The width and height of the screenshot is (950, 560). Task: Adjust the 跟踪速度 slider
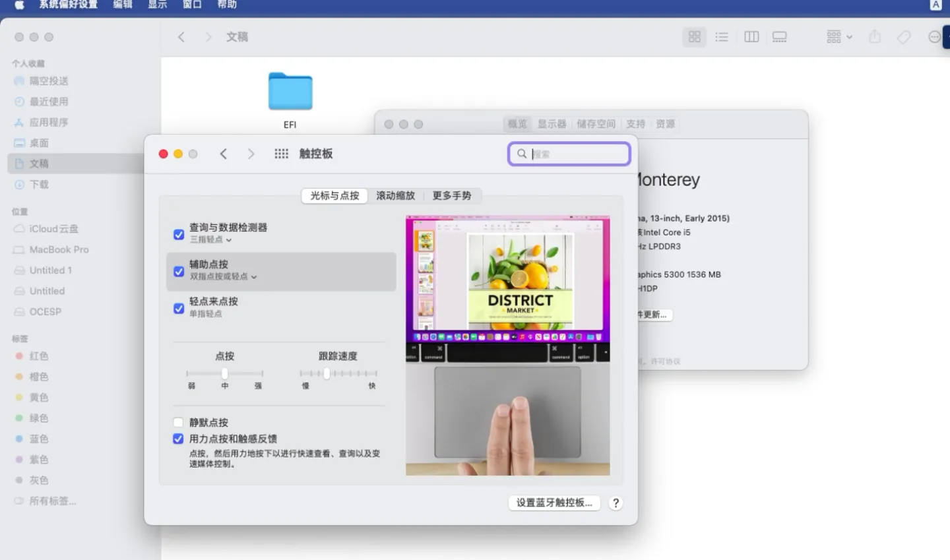[327, 373]
